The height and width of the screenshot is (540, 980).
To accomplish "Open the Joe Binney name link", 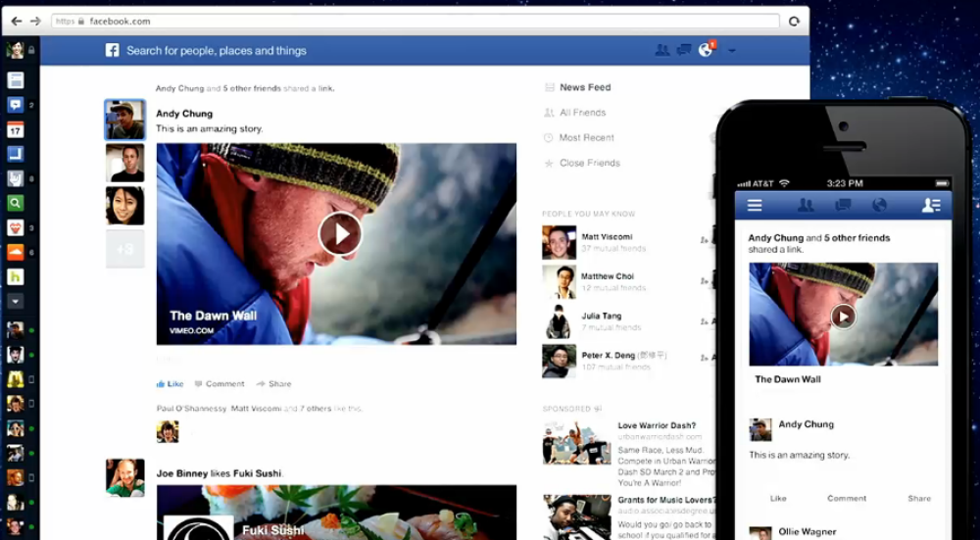I will point(182,473).
